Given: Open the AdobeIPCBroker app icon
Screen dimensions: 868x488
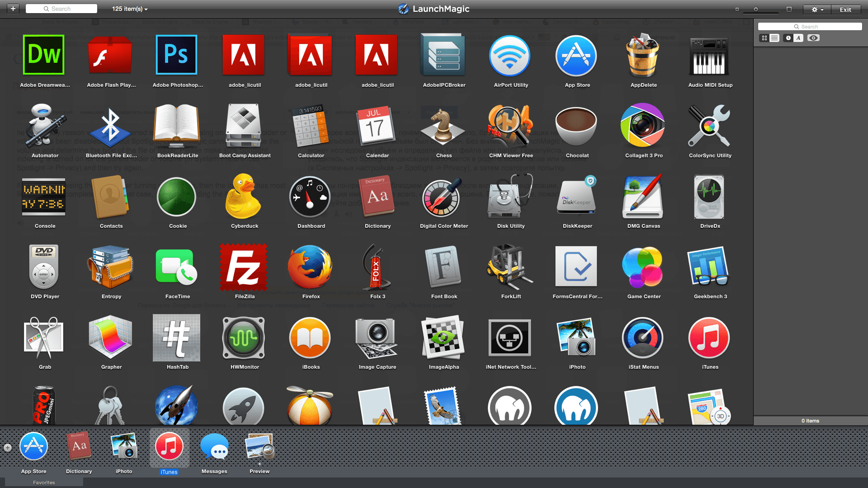Looking at the screenshot, I should pyautogui.click(x=443, y=55).
